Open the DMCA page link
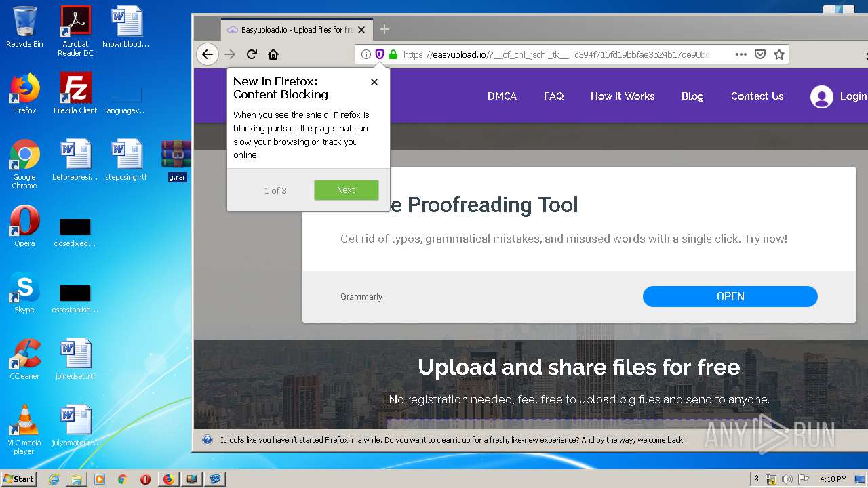This screenshot has height=488, width=868. (x=502, y=96)
